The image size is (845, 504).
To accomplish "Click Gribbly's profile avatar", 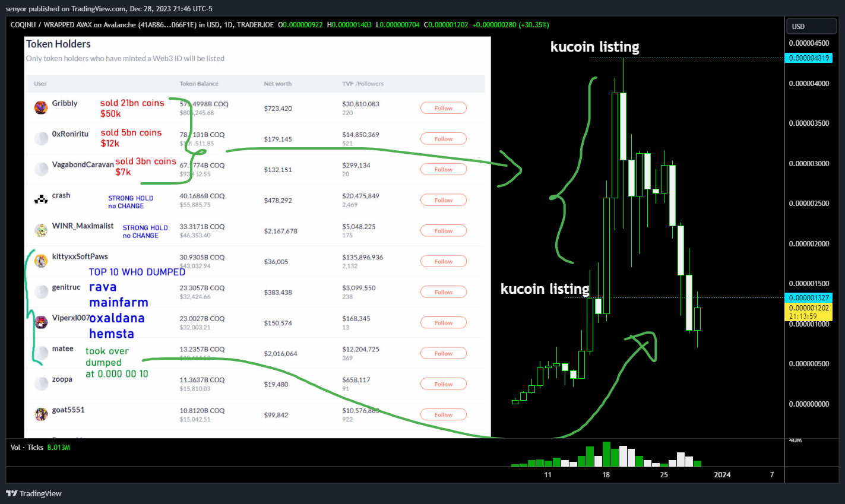I will pos(41,107).
